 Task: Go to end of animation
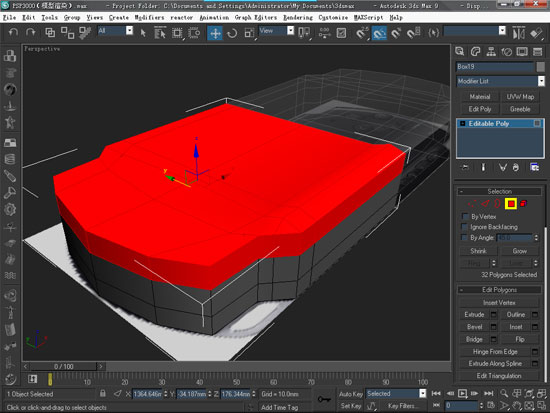488,394
